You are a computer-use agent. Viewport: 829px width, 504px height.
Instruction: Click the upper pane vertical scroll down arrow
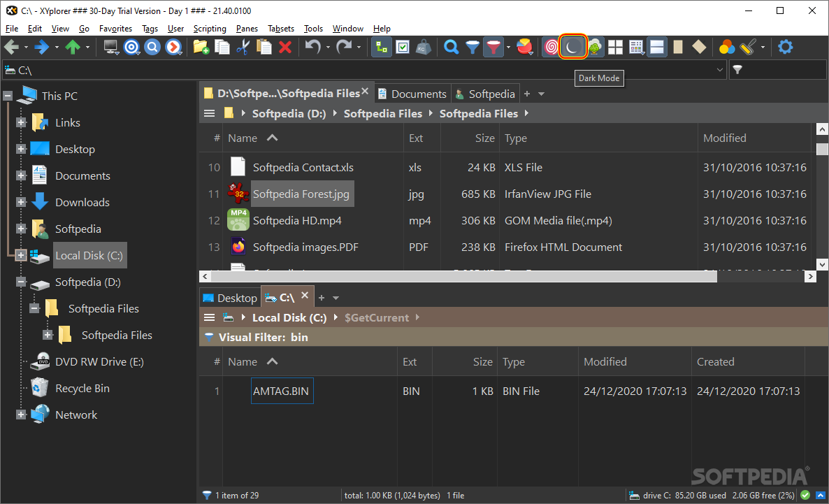point(821,264)
